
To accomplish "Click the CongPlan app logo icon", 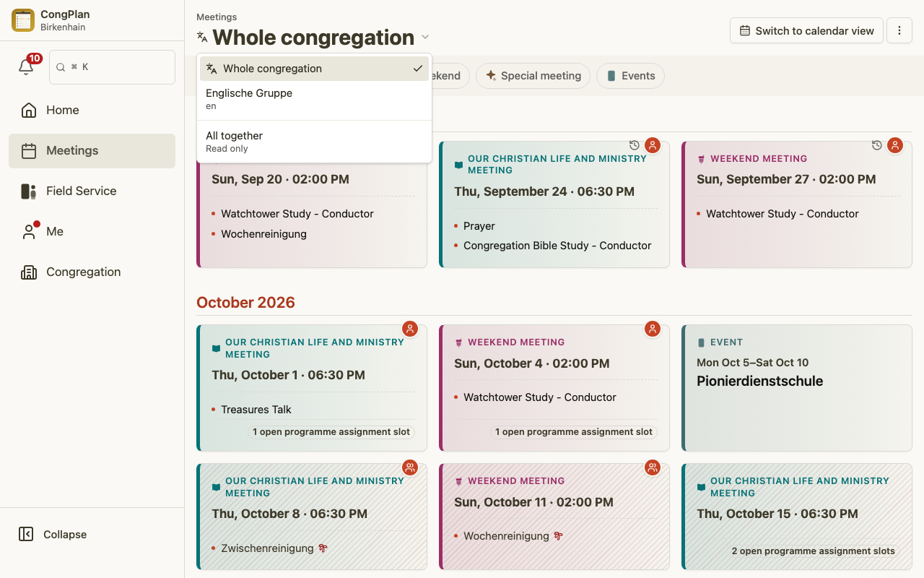I will [x=23, y=20].
